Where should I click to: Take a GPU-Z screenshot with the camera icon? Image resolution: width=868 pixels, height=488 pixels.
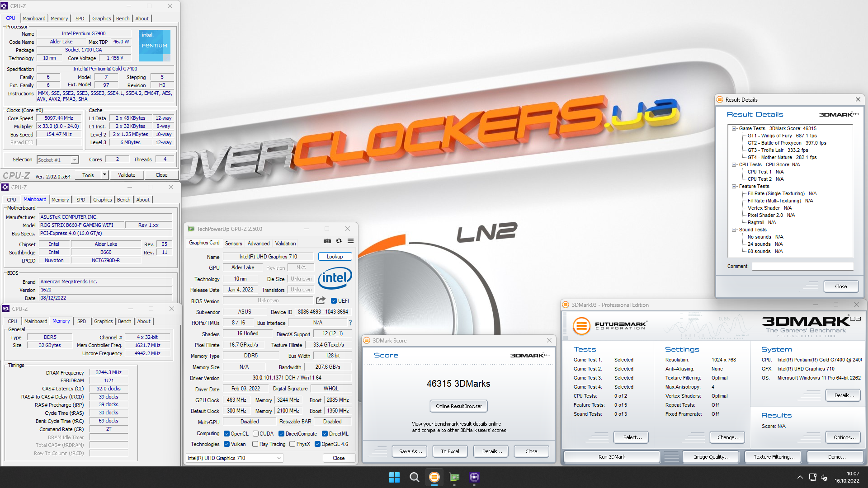click(x=327, y=241)
